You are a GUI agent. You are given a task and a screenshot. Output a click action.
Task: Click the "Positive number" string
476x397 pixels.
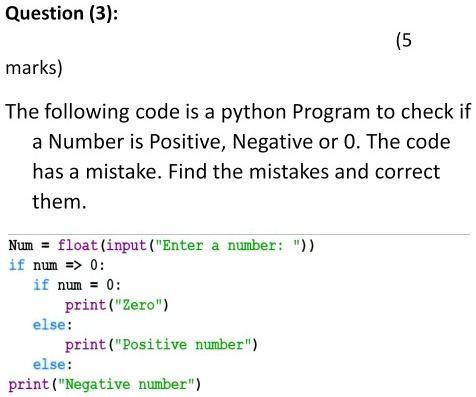click(x=183, y=345)
